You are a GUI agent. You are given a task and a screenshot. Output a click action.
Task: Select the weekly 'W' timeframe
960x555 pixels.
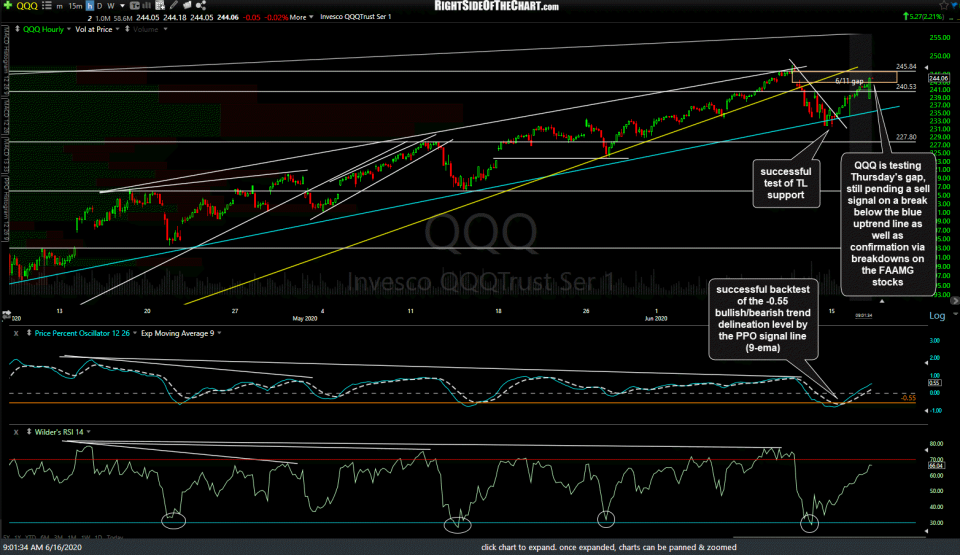111,6
